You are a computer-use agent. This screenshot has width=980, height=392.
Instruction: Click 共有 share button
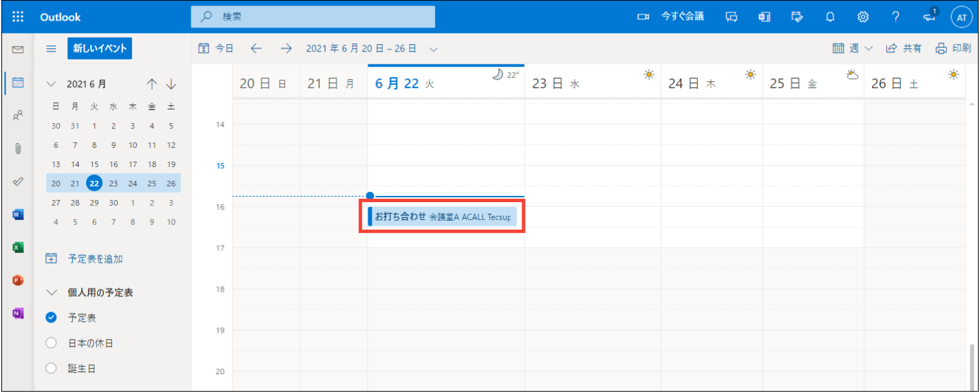pos(904,48)
